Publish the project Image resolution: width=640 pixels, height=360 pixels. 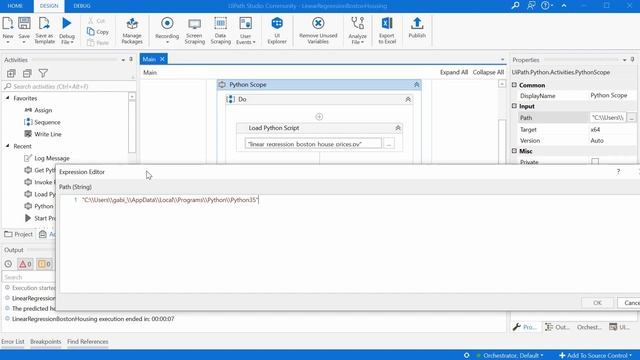(x=417, y=28)
